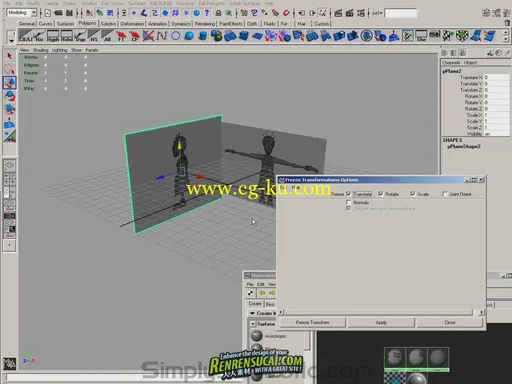512x384 pixels.
Task: Open the viewport Shading menu
Action: coord(41,50)
